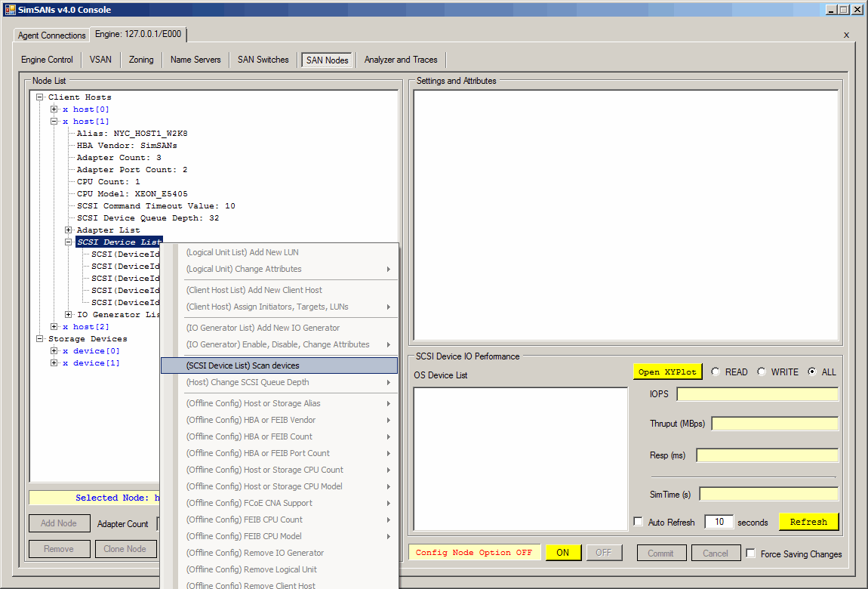Open the Agent Connections tab

click(52, 35)
